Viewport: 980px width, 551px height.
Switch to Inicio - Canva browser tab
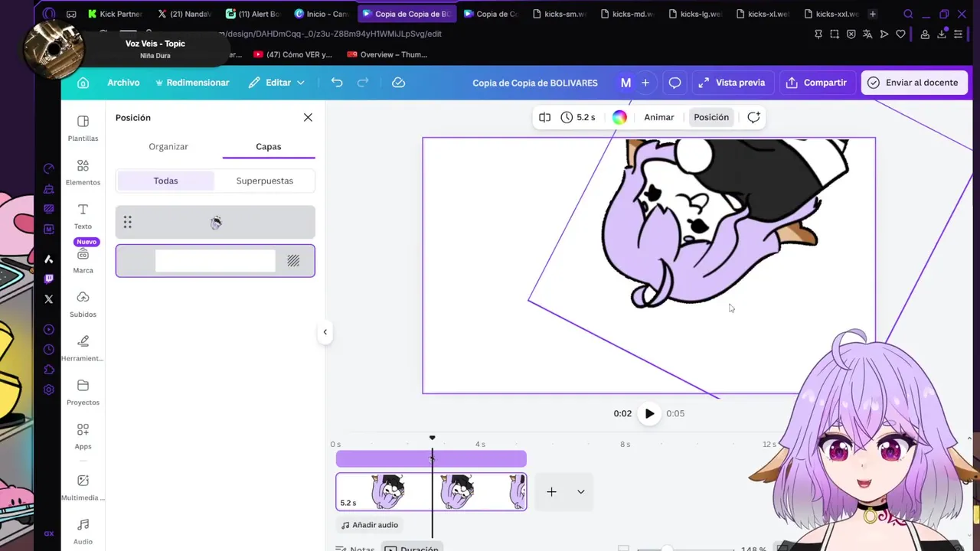pyautogui.click(x=322, y=14)
